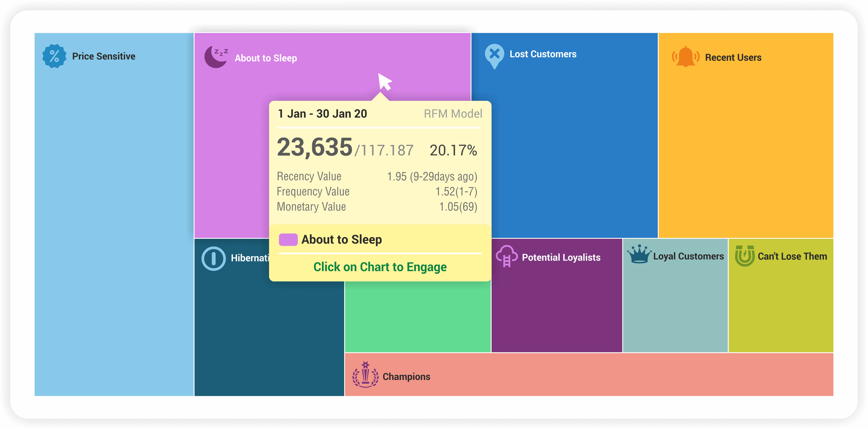This screenshot has width=868, height=429.
Task: Click the /117.187 total count value
Action: point(384,150)
